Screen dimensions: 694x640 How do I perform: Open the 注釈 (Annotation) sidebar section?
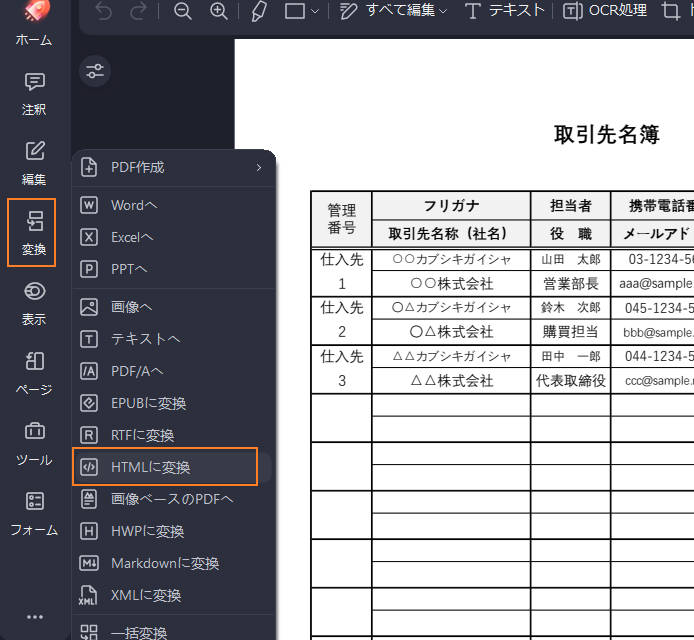click(34, 94)
